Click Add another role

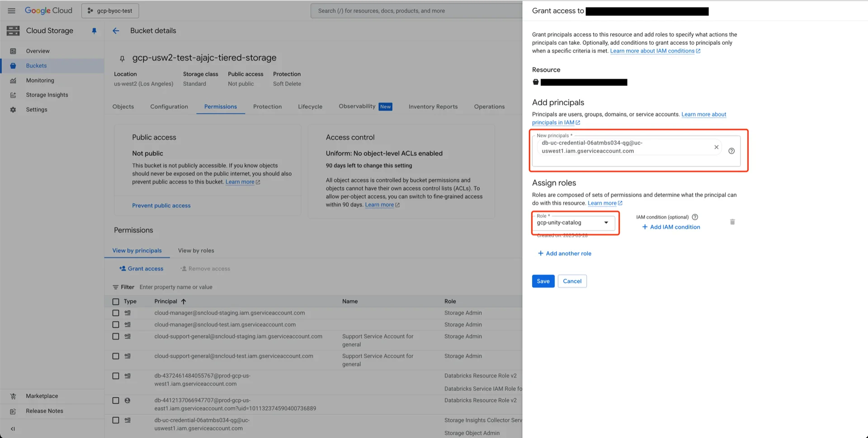(x=564, y=254)
